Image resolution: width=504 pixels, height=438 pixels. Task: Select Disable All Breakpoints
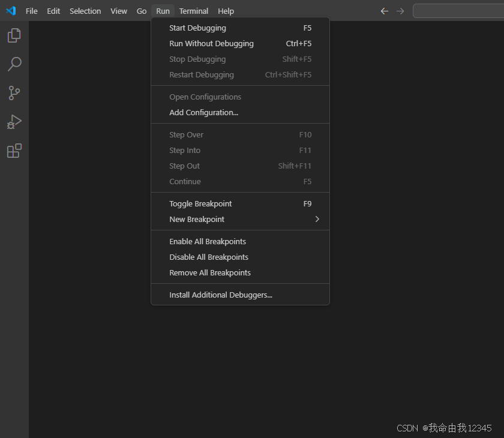pyautogui.click(x=240, y=257)
